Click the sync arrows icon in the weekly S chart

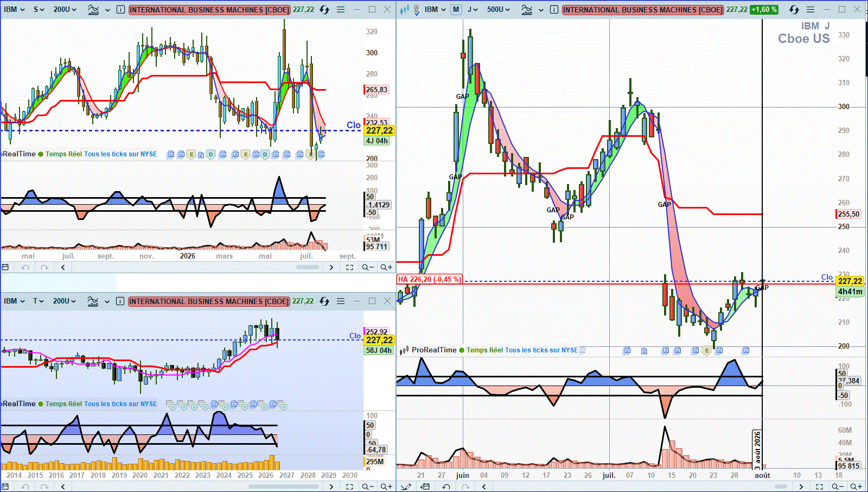point(324,9)
